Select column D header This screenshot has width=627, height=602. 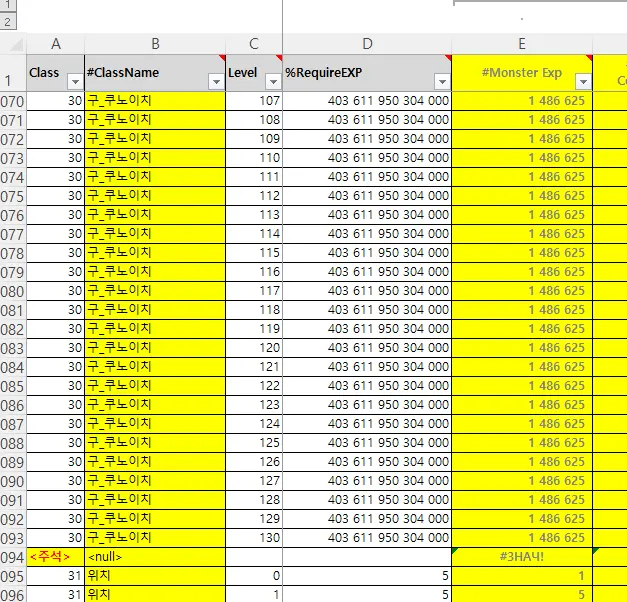pyautogui.click(x=367, y=44)
